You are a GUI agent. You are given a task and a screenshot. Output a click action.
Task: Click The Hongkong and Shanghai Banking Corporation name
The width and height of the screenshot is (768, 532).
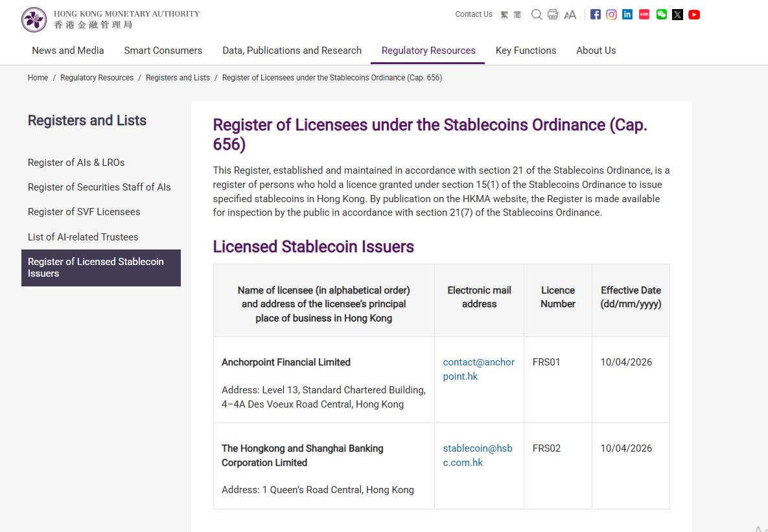click(302, 455)
